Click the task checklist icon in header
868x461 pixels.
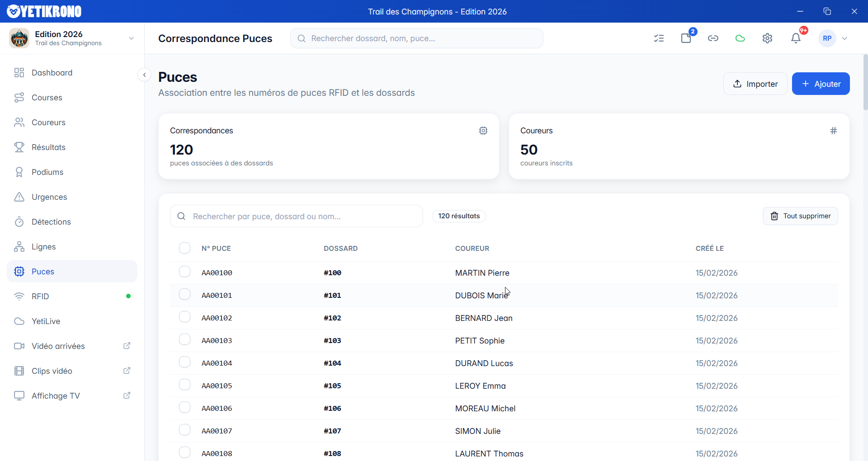pyautogui.click(x=659, y=38)
